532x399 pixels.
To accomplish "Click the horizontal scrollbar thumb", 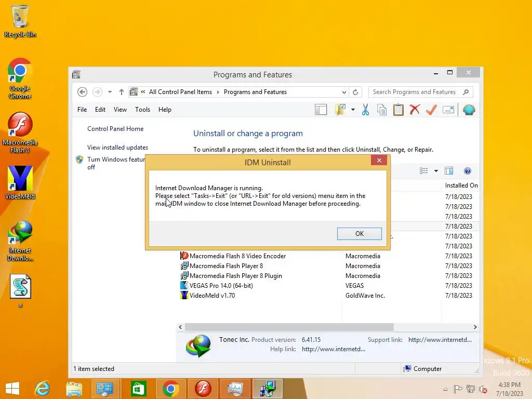I will [289, 327].
